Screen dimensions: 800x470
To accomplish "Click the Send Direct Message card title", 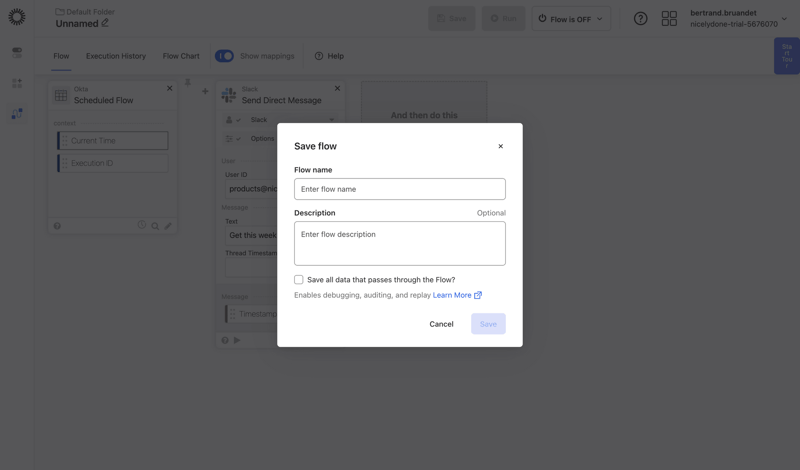I will (282, 101).
